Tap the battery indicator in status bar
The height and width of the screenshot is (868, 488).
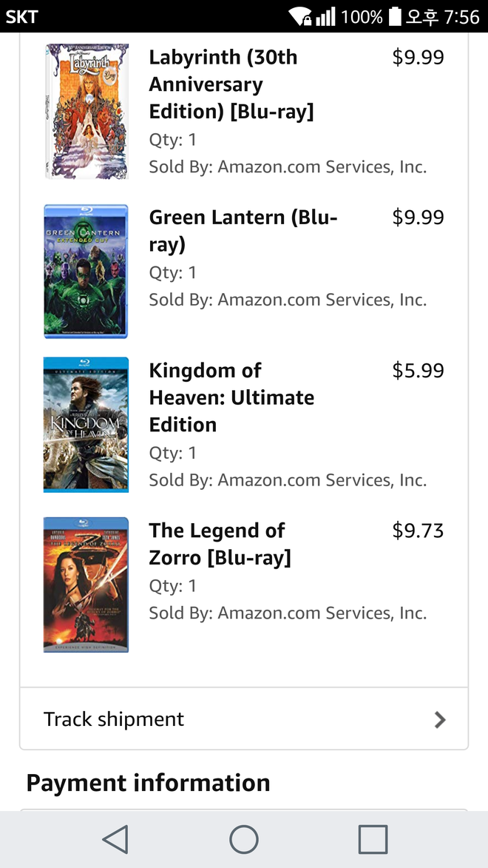pyautogui.click(x=395, y=16)
